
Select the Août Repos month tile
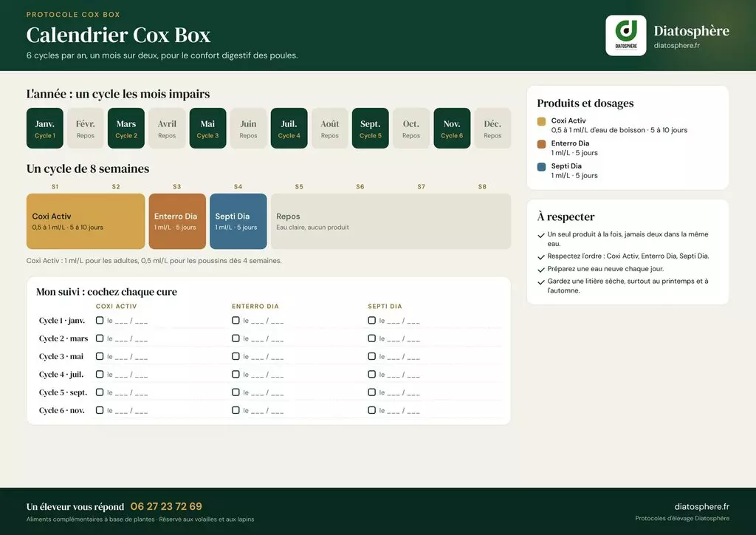click(330, 129)
